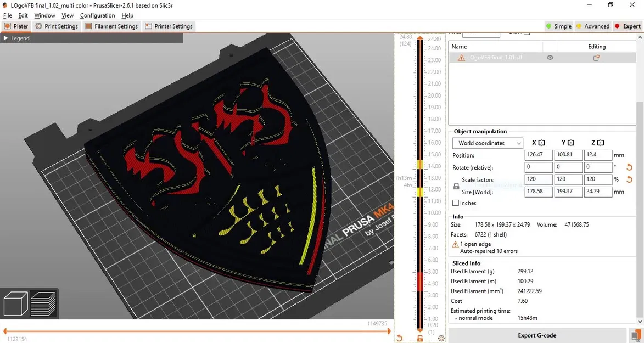644x343 pixels.
Task: Select Advanced mode
Action: (592, 26)
